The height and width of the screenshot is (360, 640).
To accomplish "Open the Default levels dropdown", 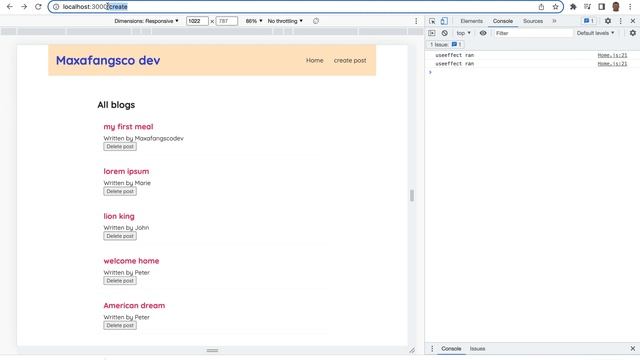I will 595,33.
